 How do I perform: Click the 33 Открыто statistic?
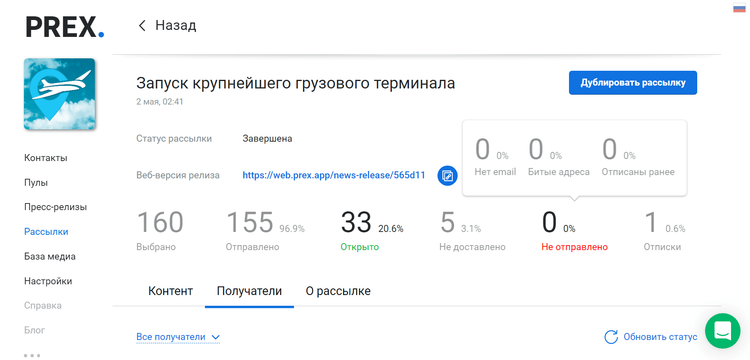coord(372,230)
